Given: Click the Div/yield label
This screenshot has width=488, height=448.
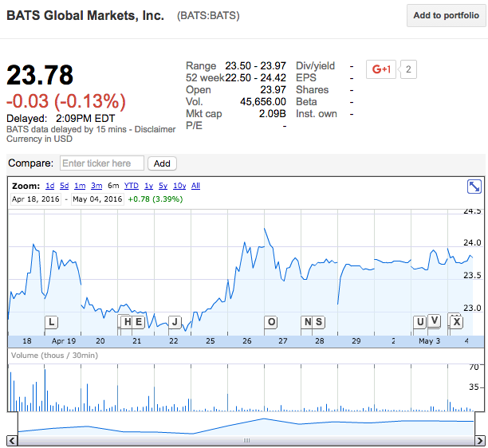Looking at the screenshot, I should coord(315,66).
